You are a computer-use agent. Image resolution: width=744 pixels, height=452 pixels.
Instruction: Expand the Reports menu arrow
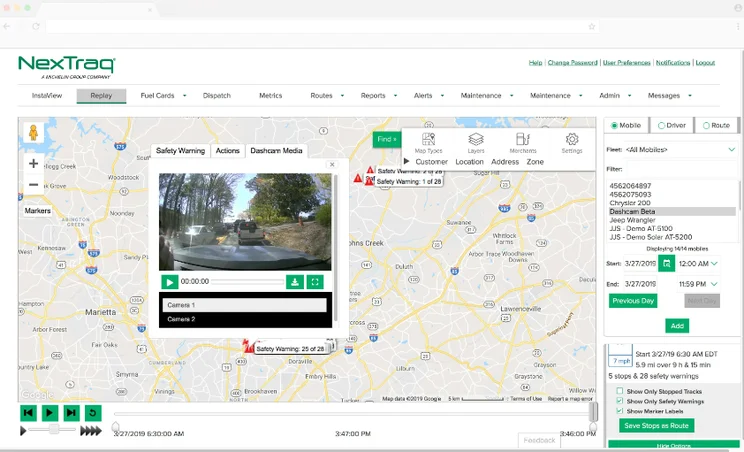point(395,96)
